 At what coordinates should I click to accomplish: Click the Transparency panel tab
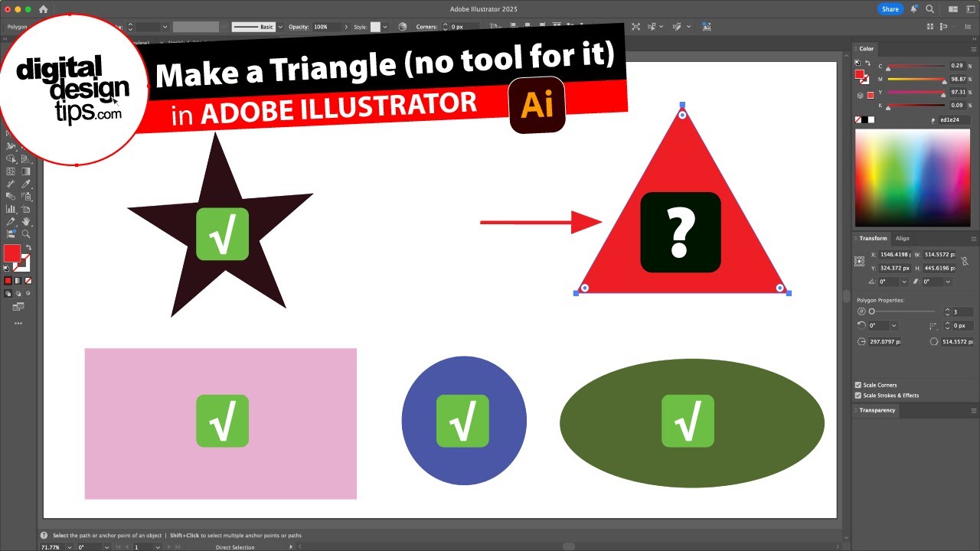point(877,410)
